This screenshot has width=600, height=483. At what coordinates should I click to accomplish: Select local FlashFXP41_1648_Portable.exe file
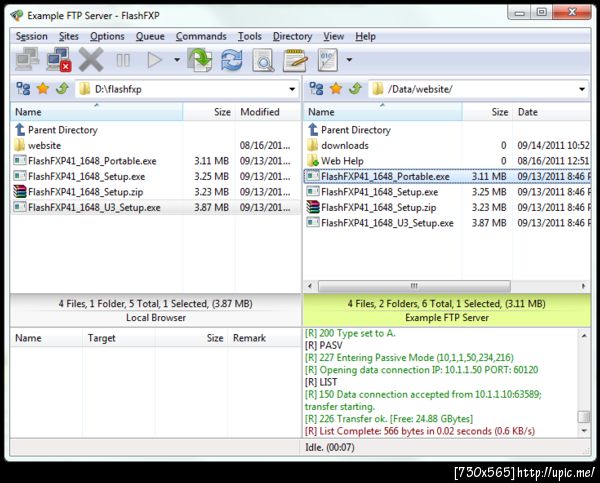85,161
